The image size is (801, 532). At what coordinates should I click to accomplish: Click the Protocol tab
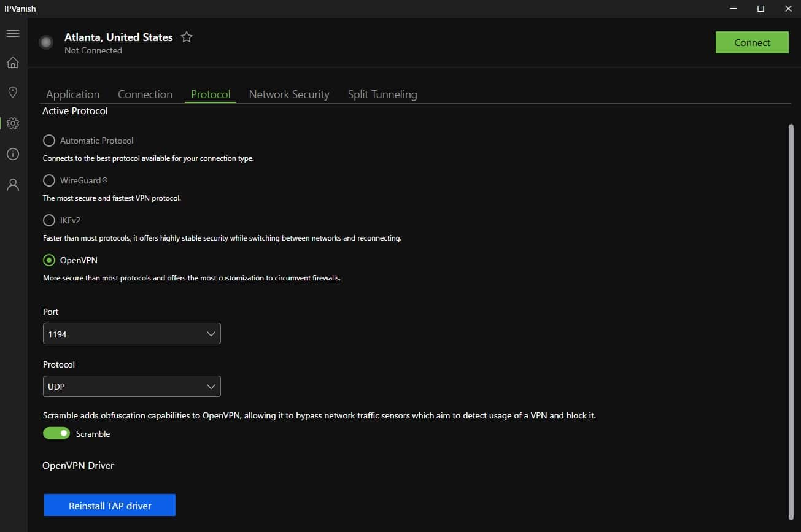click(x=211, y=94)
